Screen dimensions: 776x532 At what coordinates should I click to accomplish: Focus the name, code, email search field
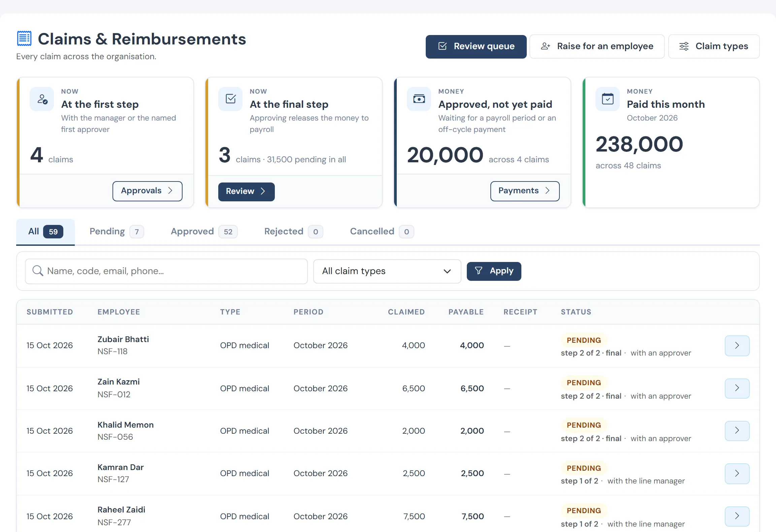(166, 271)
